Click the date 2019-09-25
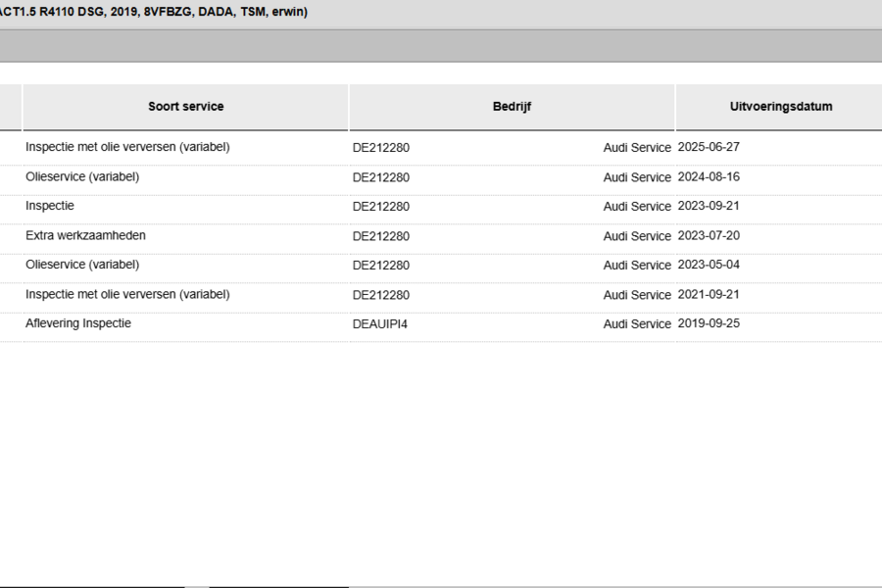The image size is (882, 588). [709, 323]
